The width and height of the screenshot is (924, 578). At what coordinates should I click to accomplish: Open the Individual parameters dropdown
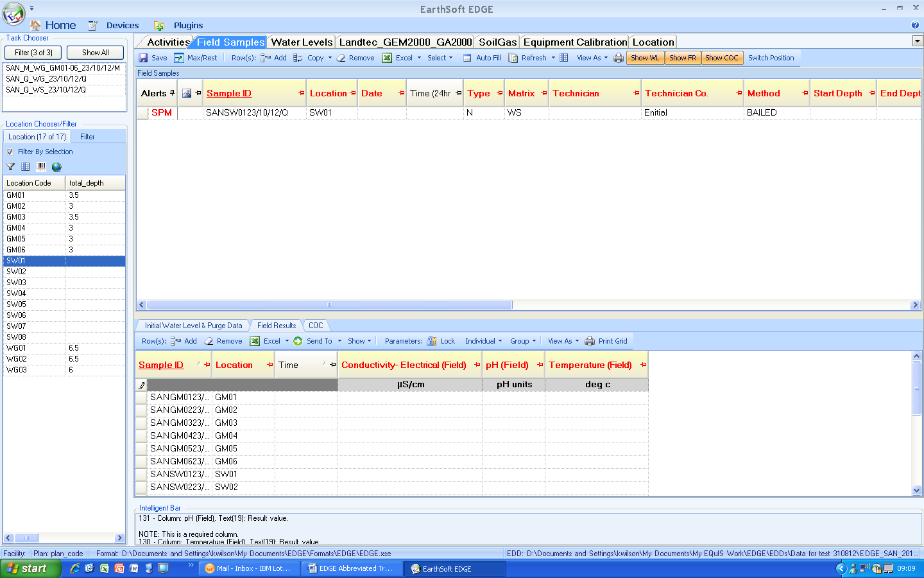click(483, 341)
